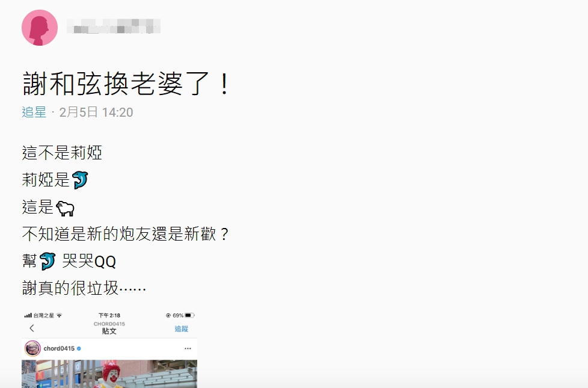Click the chord0415 username text
The image size is (588, 388).
(x=59, y=349)
